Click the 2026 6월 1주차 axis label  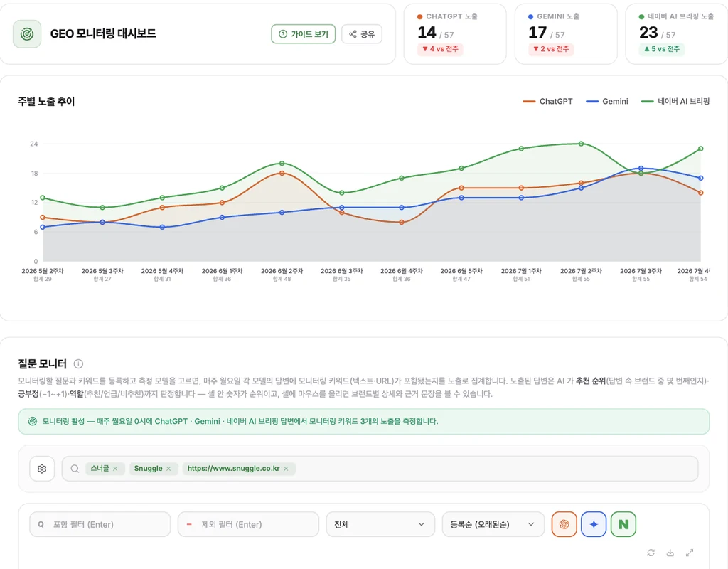click(x=222, y=271)
